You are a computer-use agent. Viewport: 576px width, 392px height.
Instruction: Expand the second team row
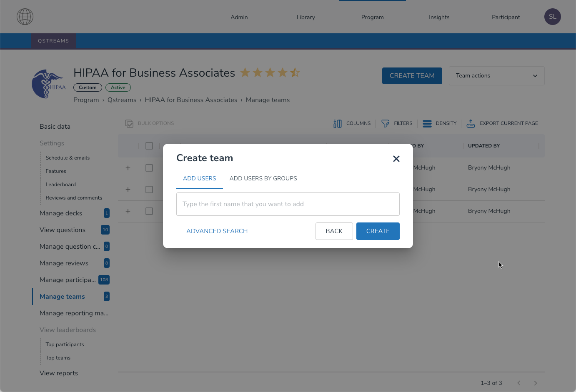(x=128, y=190)
